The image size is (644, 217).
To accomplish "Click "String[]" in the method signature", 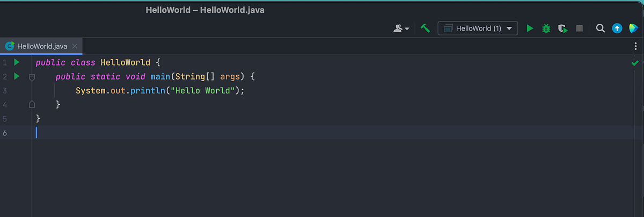I will (x=196, y=77).
